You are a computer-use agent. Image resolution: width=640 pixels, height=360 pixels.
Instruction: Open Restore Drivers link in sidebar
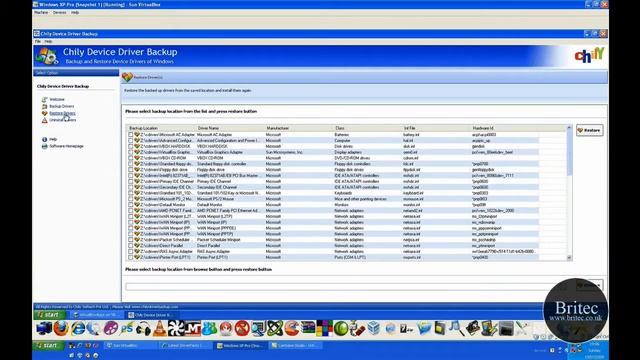click(x=62, y=113)
